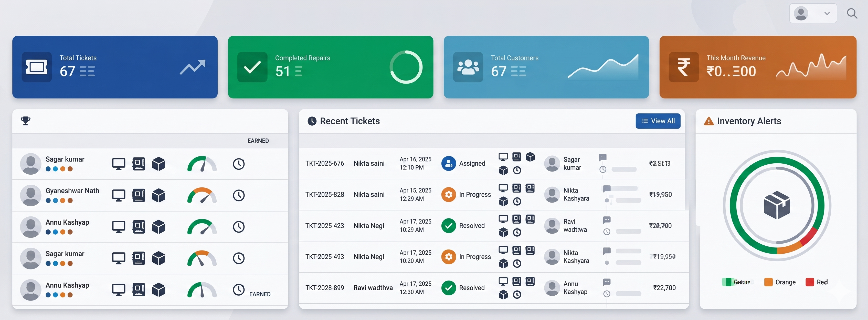
Task: Click the Recent Tickets heading
Action: coord(350,121)
